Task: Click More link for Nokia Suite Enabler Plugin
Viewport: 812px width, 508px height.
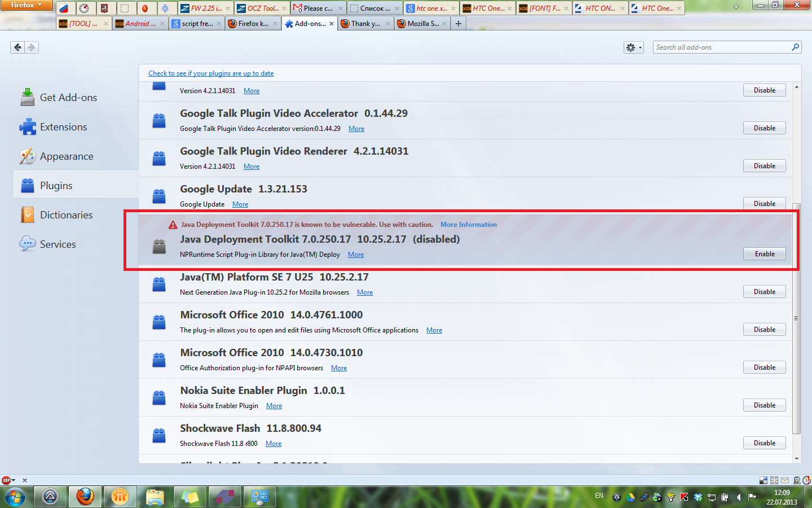Action: click(x=274, y=406)
